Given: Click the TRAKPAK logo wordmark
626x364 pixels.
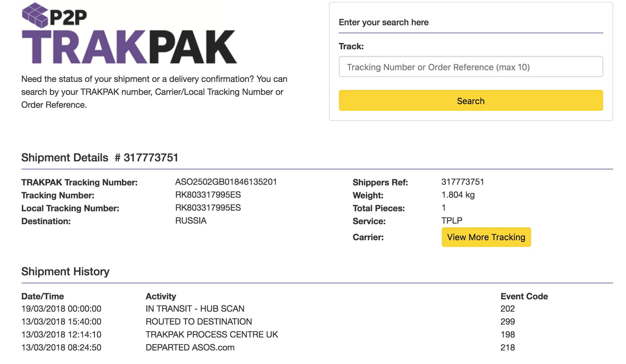Looking at the screenshot, I should point(129,47).
